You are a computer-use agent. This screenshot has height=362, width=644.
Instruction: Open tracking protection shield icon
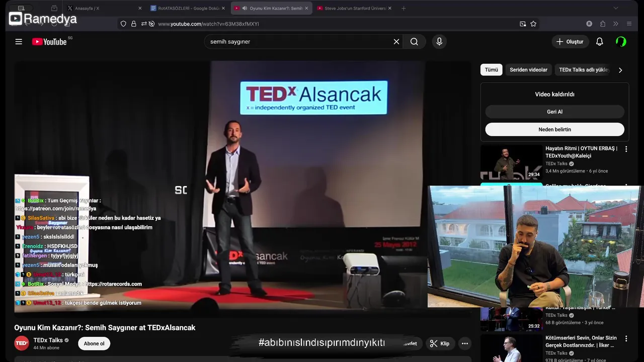click(123, 24)
